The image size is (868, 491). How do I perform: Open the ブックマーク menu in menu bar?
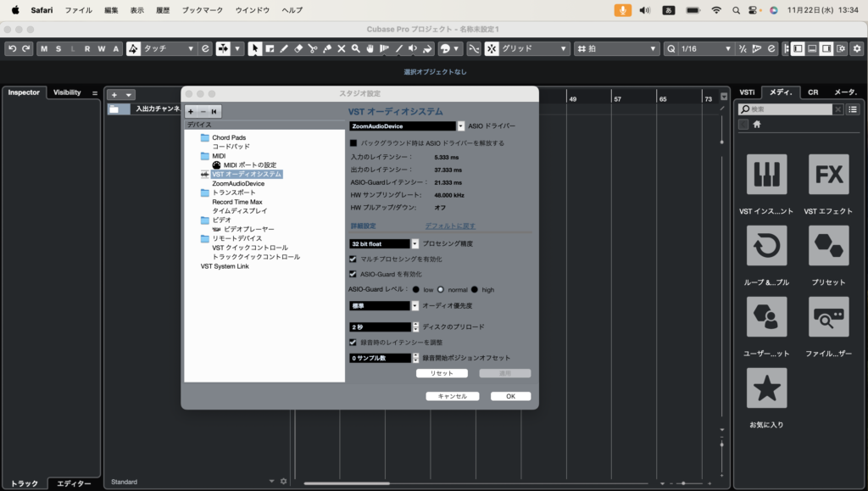(203, 9)
